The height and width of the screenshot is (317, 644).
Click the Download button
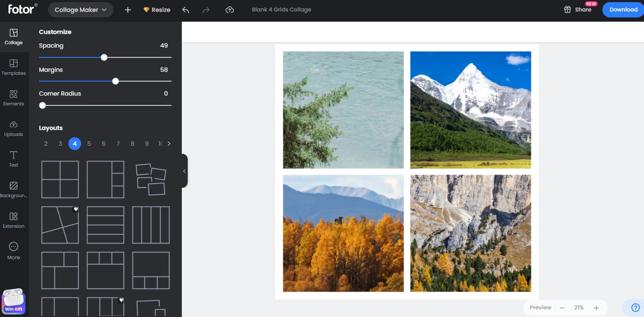[x=623, y=10]
